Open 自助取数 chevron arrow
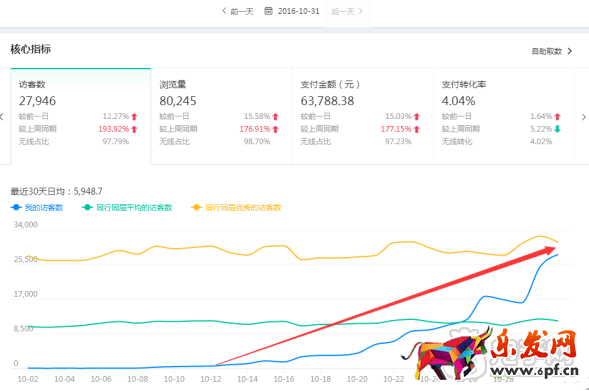 click(x=570, y=51)
